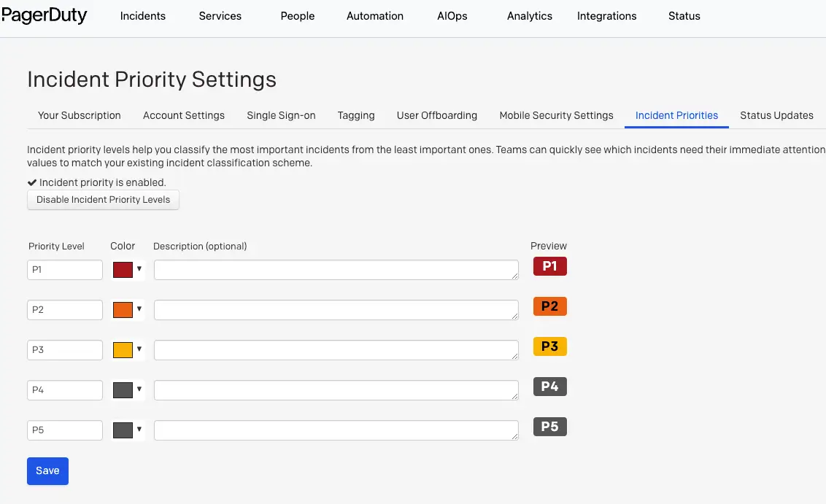Click the 'Color' column label
Viewport: 826px width, 504px height.
click(123, 246)
